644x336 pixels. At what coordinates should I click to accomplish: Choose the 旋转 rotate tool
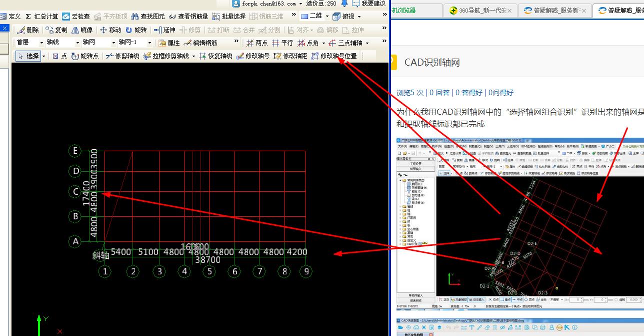[136, 30]
